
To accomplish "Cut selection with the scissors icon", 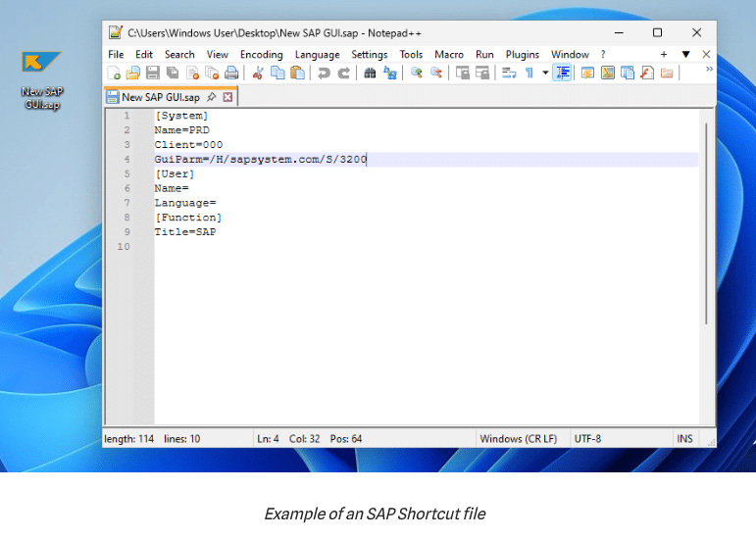I will [258, 73].
